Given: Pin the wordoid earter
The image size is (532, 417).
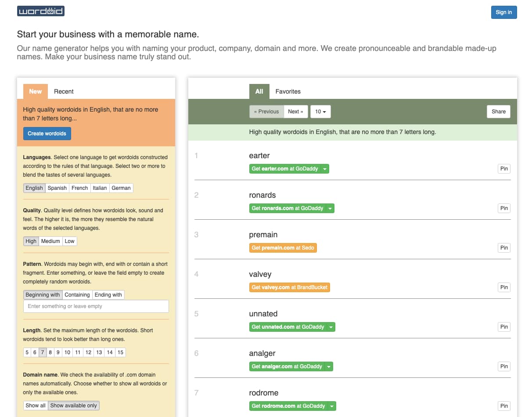Looking at the screenshot, I should click(x=503, y=169).
